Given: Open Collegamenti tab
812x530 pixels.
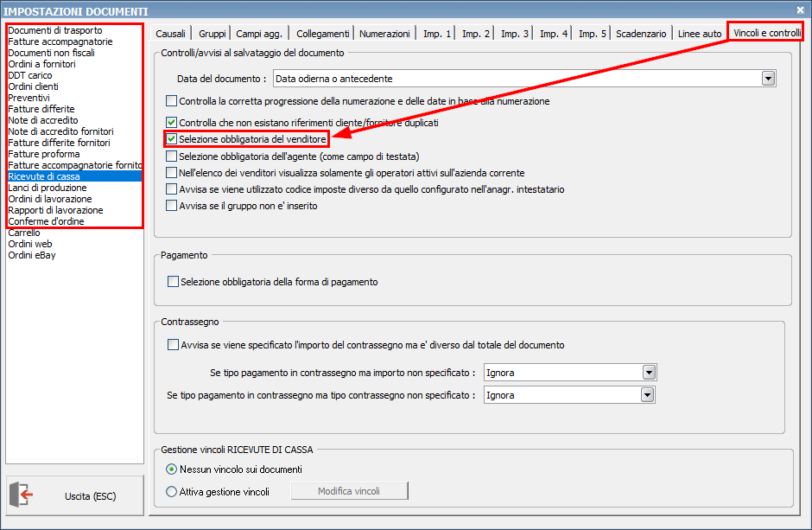Looking at the screenshot, I should coord(322,33).
